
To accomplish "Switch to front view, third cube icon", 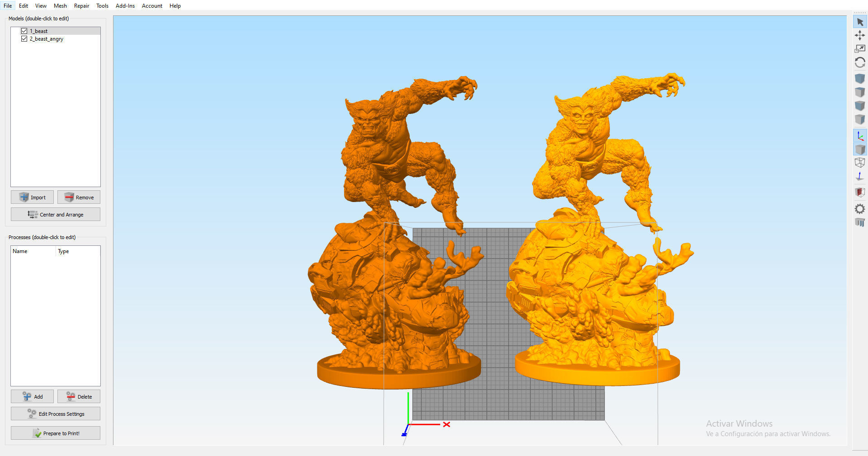I will point(860,106).
